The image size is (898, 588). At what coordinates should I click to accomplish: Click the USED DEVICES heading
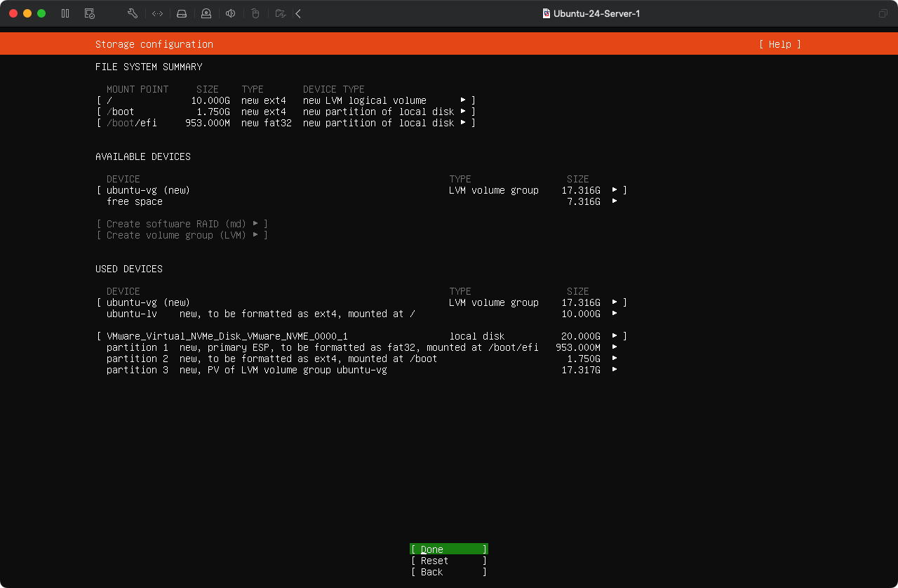coord(129,269)
